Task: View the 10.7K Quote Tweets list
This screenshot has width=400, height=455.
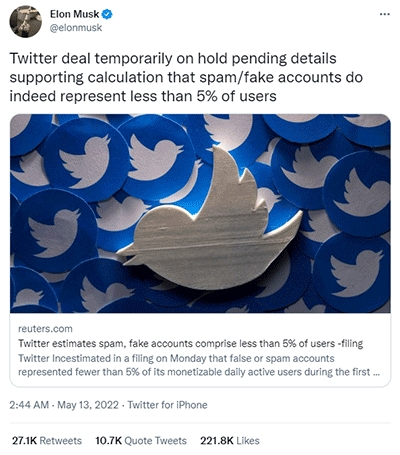Action: pyautogui.click(x=141, y=441)
